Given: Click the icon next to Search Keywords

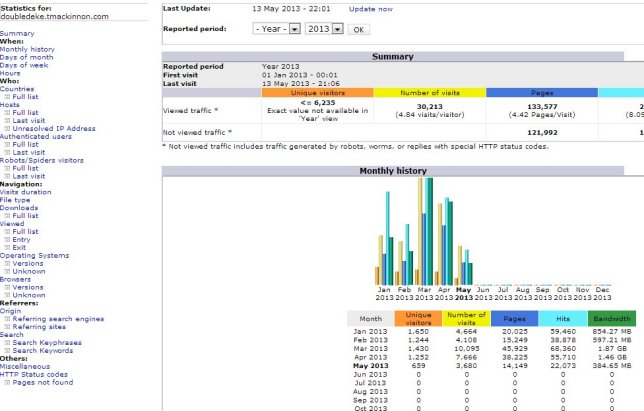Looking at the screenshot, I should pyautogui.click(x=8, y=352).
